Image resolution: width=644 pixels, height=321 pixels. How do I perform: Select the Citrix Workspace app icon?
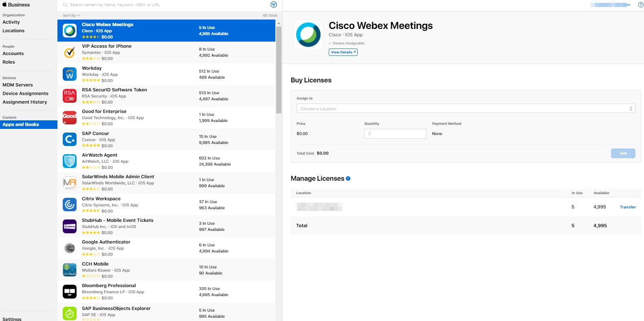70,204
